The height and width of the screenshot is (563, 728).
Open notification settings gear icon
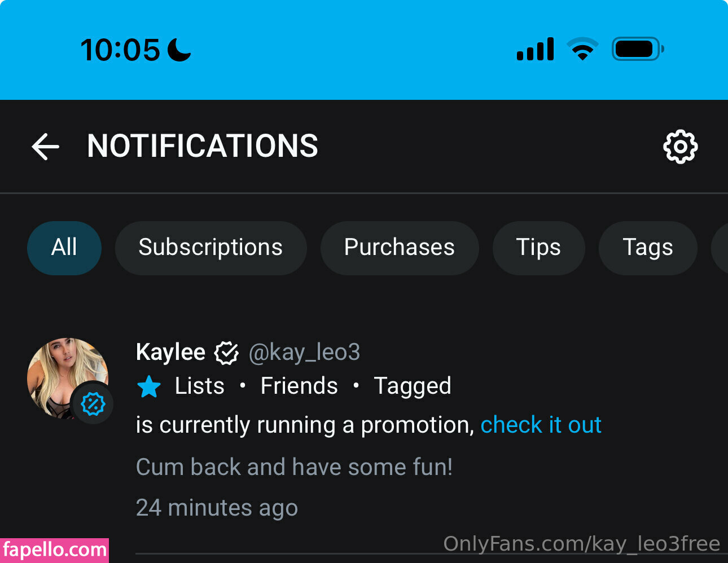(680, 147)
